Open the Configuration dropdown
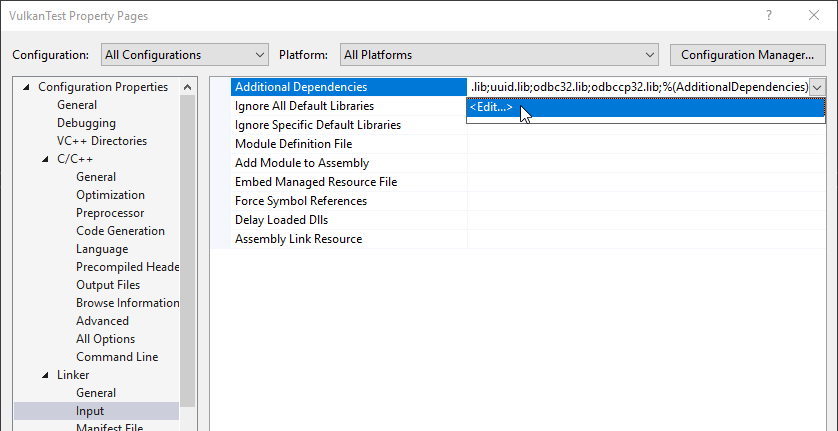The image size is (838, 431). coord(185,54)
